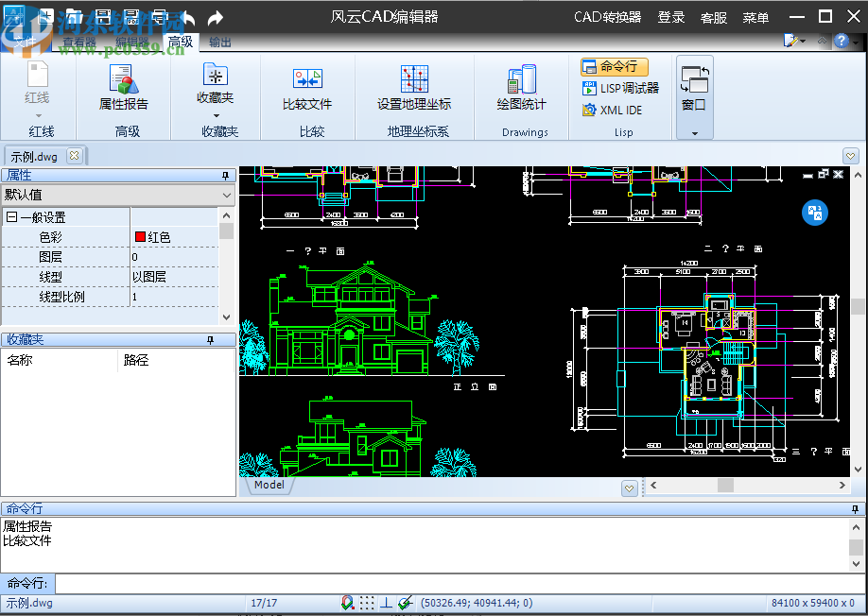Click the application logo menu button
Screen dimensions: 868x616
coord(14,17)
